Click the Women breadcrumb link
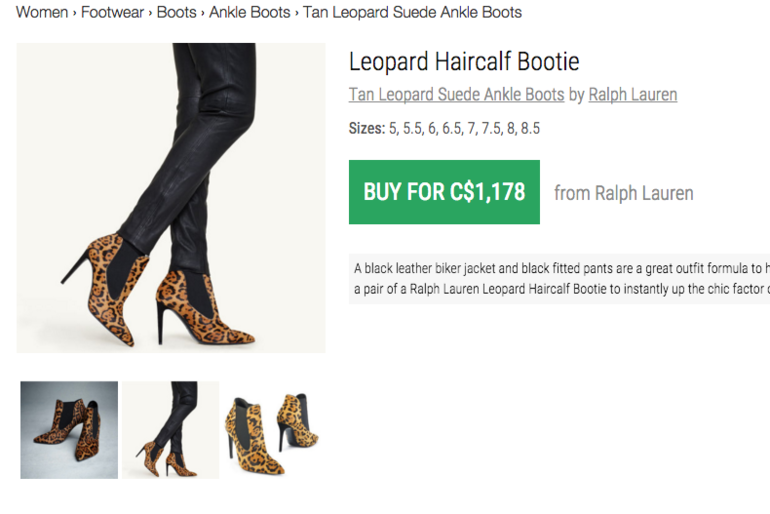Image resolution: width=770 pixels, height=514 pixels. 42,13
